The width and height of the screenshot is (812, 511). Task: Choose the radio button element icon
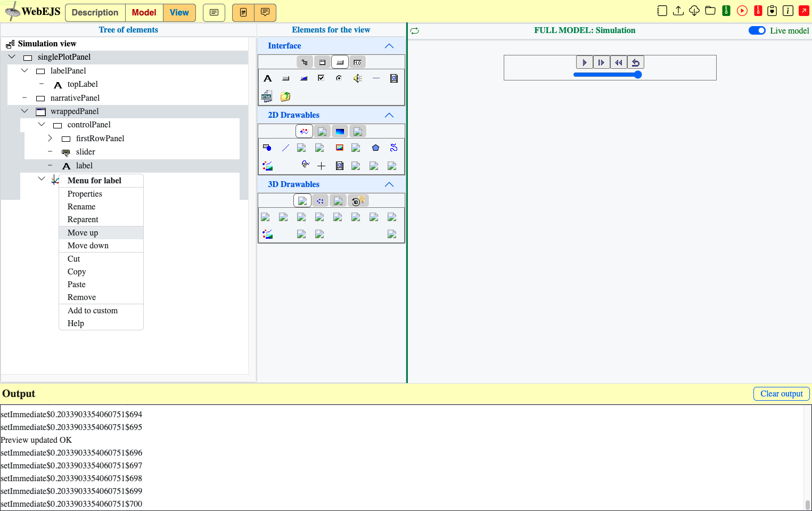tap(339, 78)
